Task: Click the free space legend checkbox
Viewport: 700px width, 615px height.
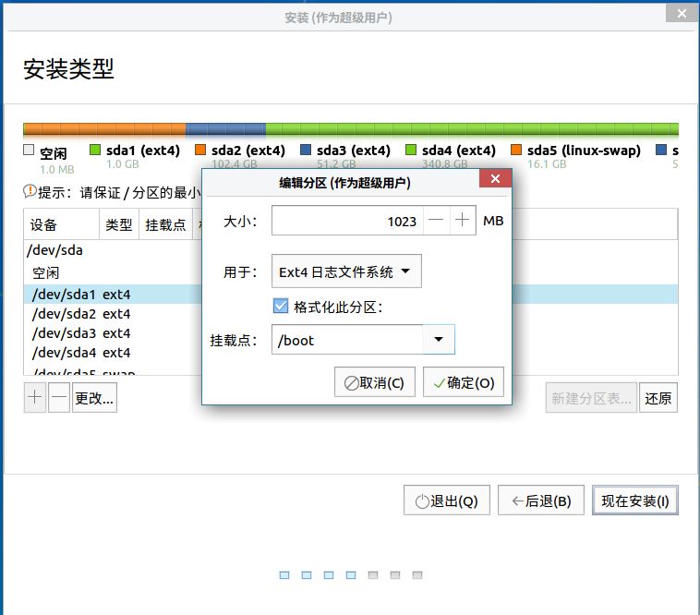Action: pyautogui.click(x=29, y=150)
